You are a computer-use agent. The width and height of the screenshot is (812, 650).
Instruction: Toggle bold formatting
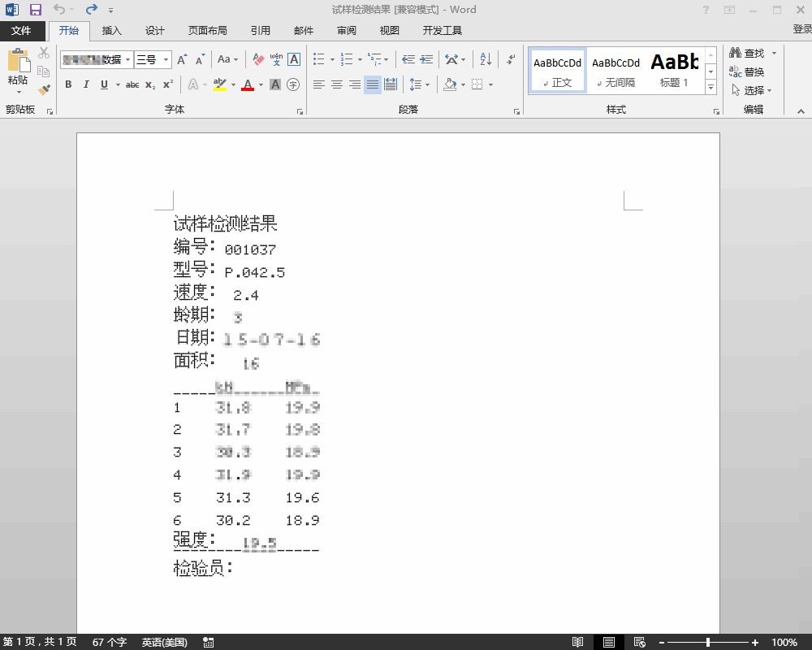pyautogui.click(x=68, y=84)
